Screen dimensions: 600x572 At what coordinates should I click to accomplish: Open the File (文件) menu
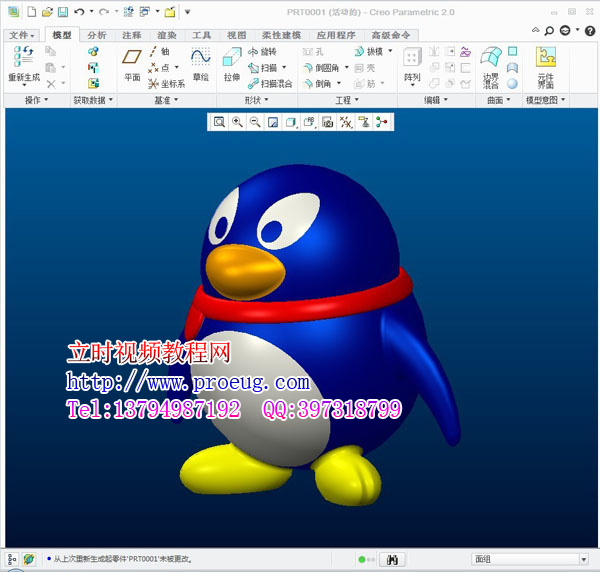(21, 35)
